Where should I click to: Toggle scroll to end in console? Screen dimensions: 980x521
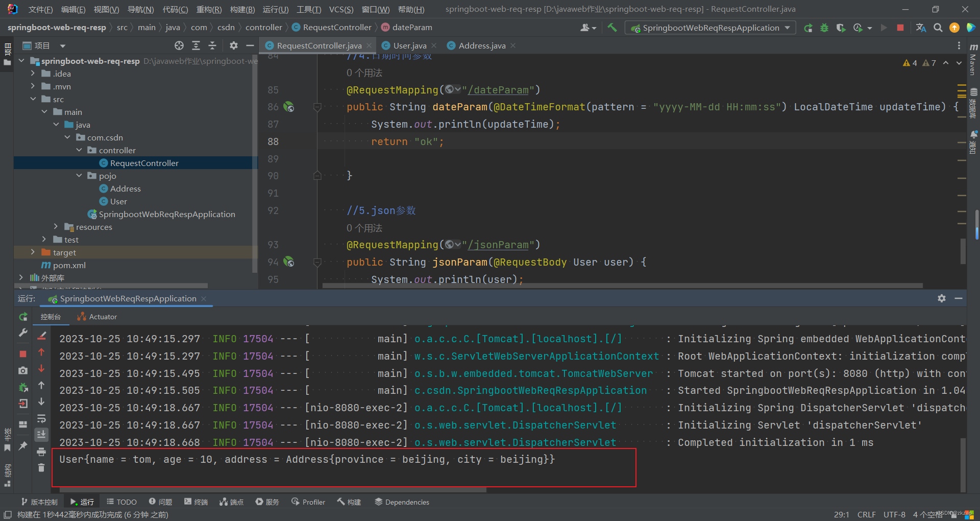coord(41,435)
